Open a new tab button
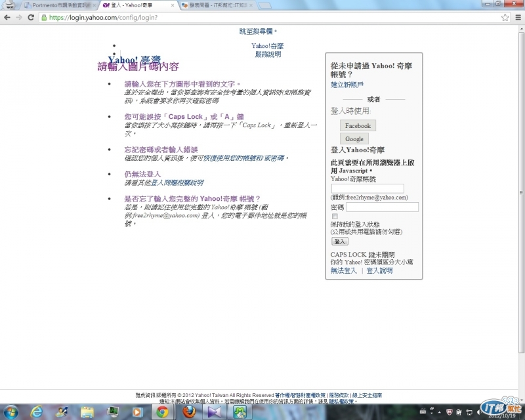The height and width of the screenshot is (420, 525). 265,5
